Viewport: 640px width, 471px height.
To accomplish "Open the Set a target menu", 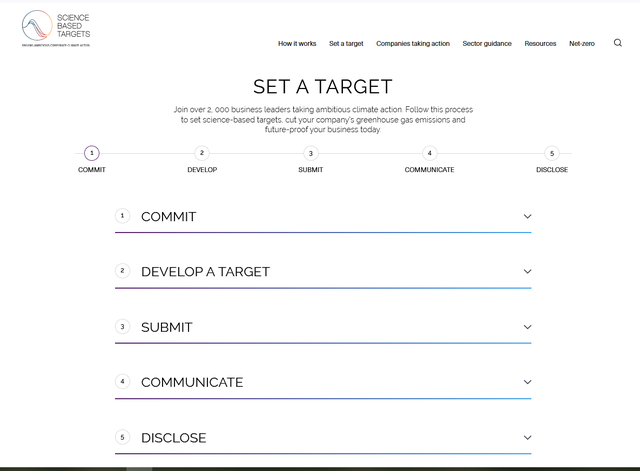I will [x=346, y=44].
